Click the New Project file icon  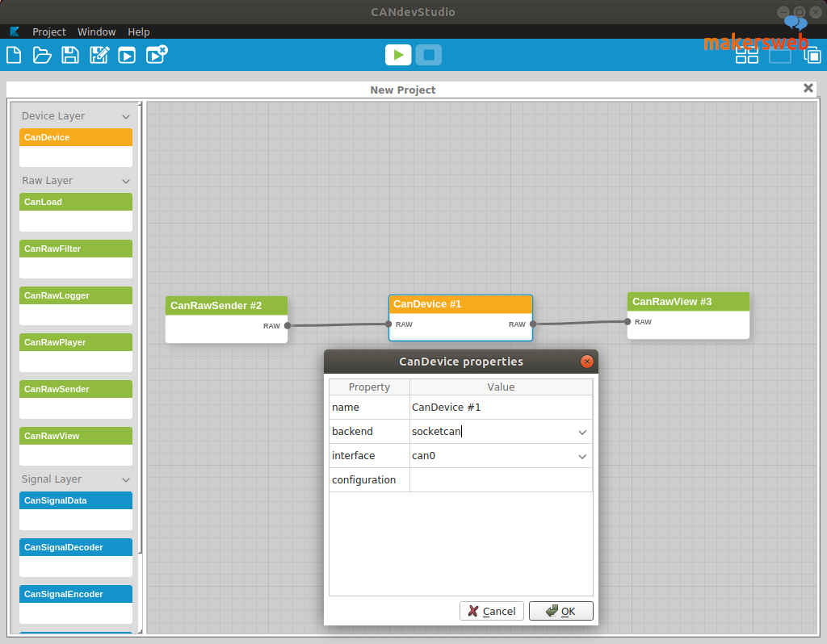14,55
